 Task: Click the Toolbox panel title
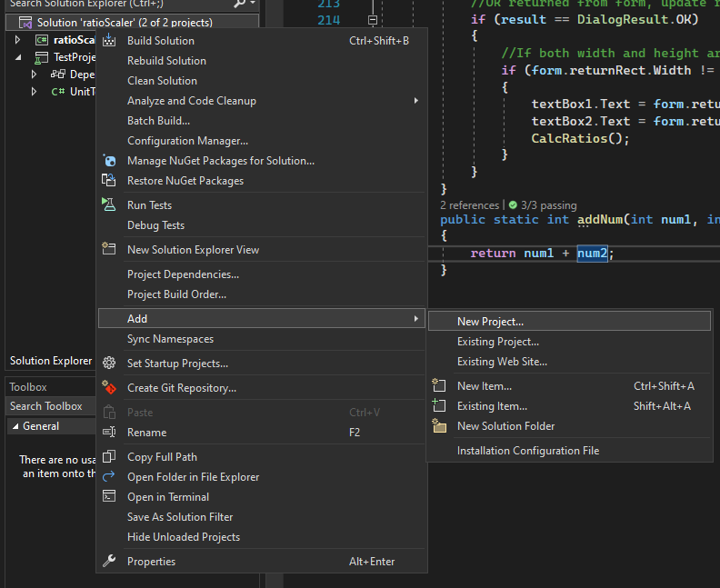(x=28, y=387)
